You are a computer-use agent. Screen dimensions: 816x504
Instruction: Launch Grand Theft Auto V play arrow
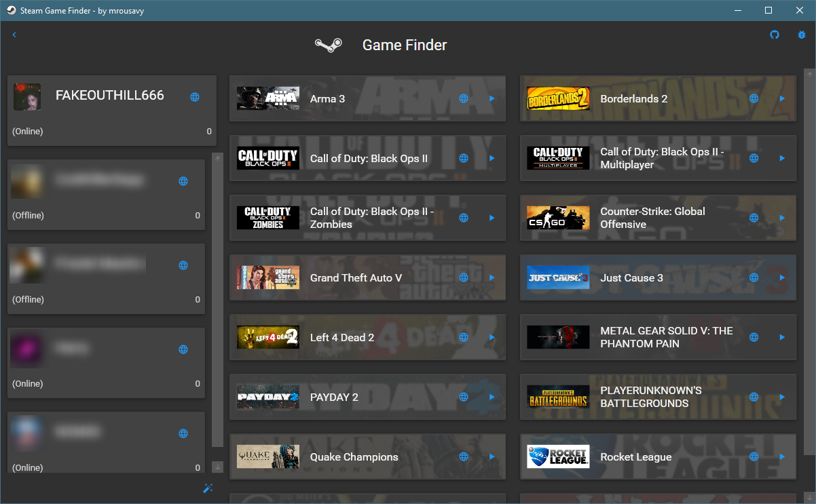(x=492, y=277)
